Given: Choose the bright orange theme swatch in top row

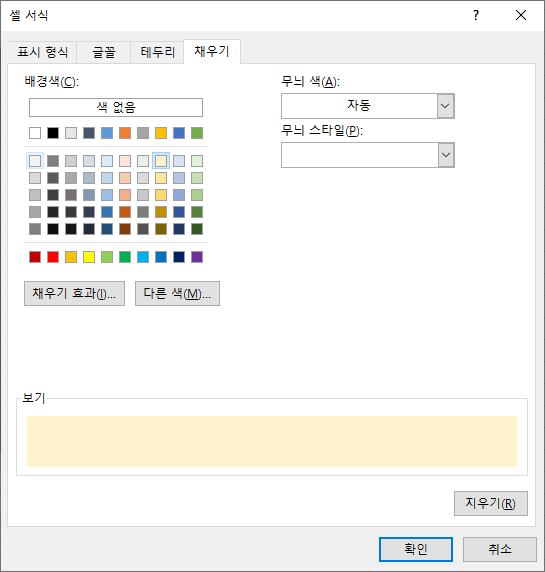Looking at the screenshot, I should pos(125,133).
